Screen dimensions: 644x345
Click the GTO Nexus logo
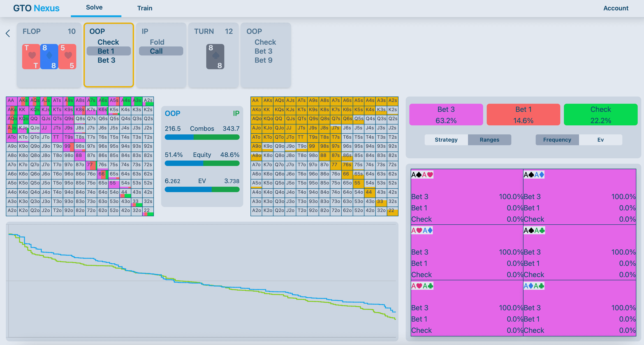36,8
